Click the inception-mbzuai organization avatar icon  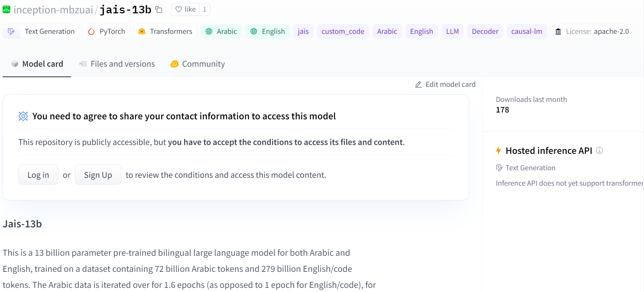click(6, 10)
